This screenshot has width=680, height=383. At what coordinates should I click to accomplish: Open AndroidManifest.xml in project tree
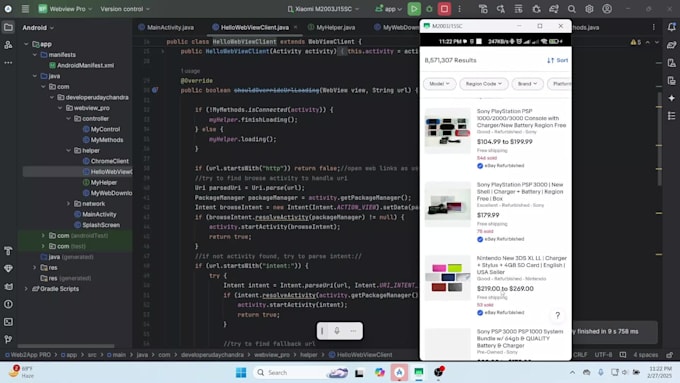85,65
